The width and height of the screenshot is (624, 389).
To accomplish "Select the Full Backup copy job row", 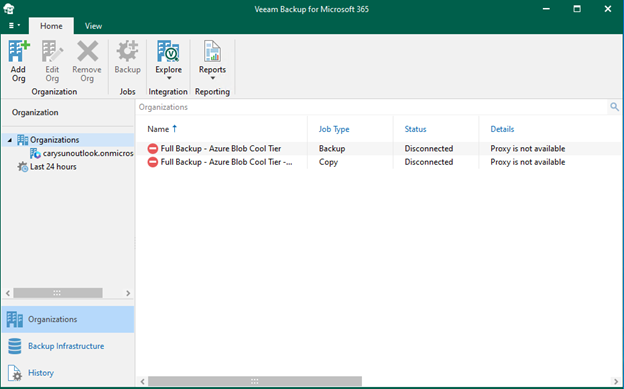I will tap(378, 162).
